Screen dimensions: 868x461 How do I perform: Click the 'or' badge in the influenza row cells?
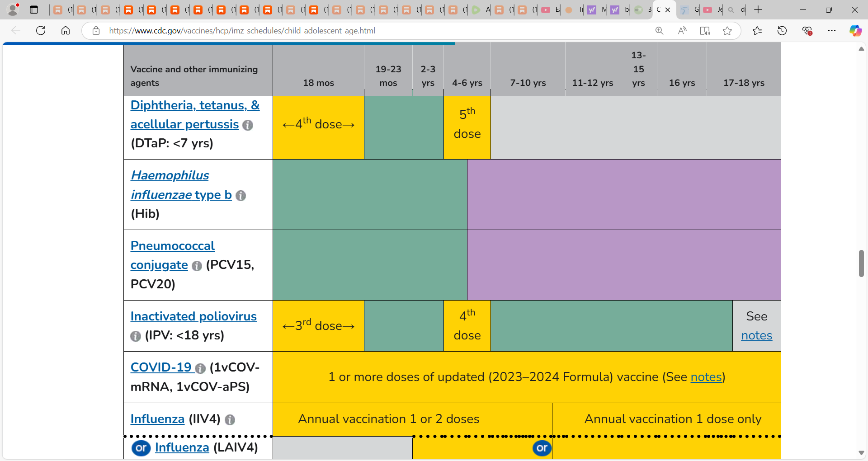tap(542, 448)
